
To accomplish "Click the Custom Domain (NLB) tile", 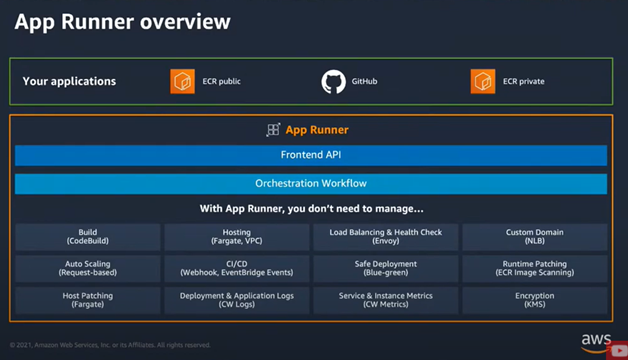I will point(535,237).
